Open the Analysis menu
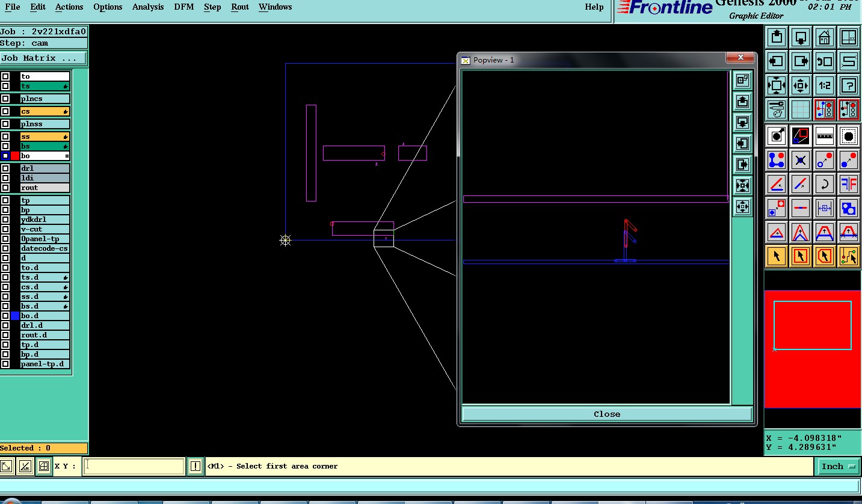This screenshot has width=862, height=504. [148, 7]
